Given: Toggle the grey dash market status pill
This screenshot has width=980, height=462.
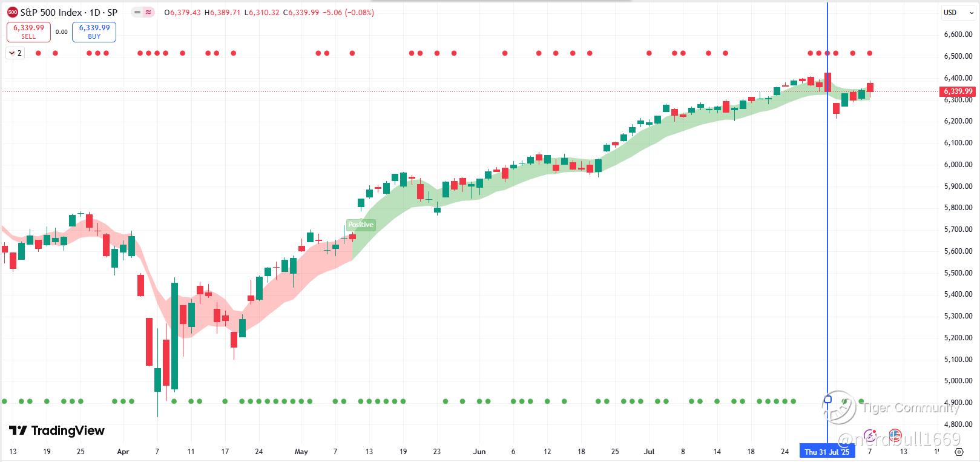Looking at the screenshot, I should coord(137,12).
